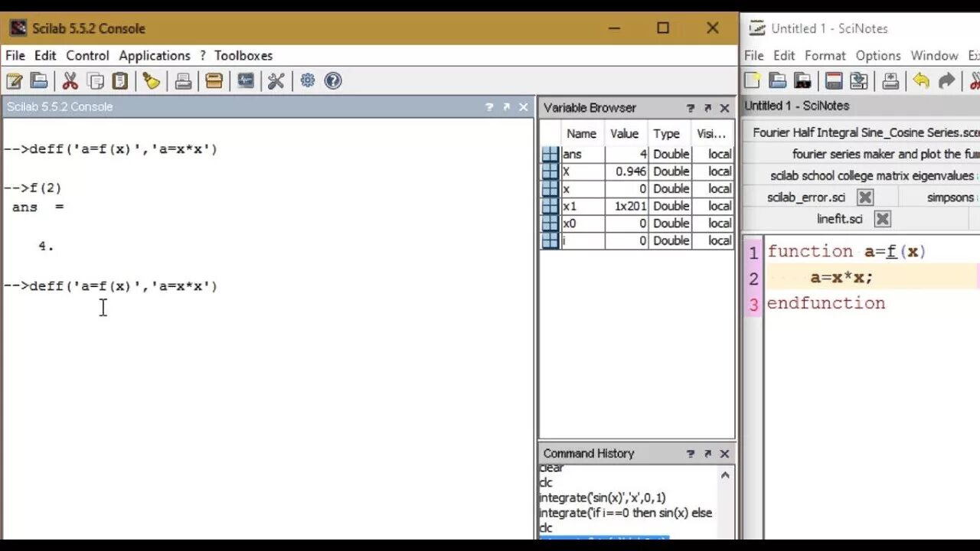This screenshot has width=980, height=551.
Task: Click the f(2) command line in console
Action: (33, 187)
